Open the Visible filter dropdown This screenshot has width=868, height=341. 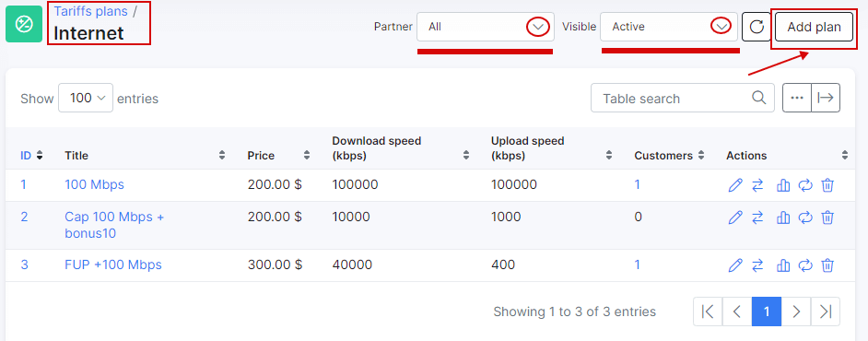pos(669,27)
